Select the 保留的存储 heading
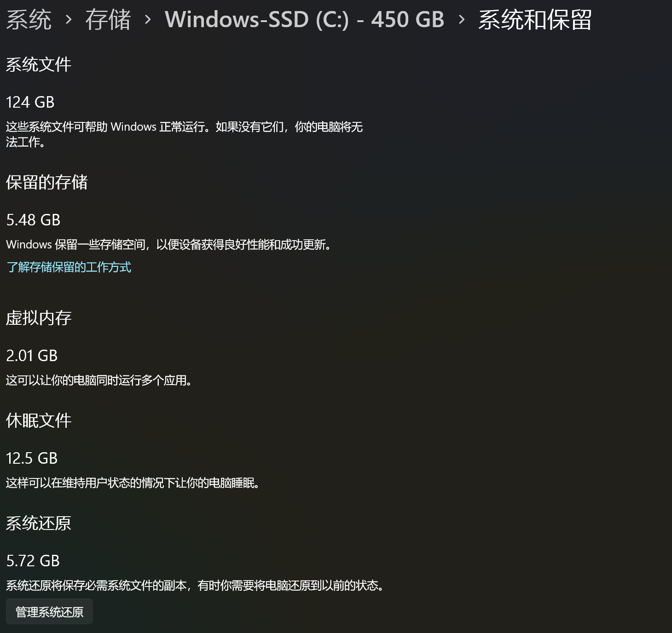Image resolution: width=672 pixels, height=633 pixels. (x=47, y=182)
